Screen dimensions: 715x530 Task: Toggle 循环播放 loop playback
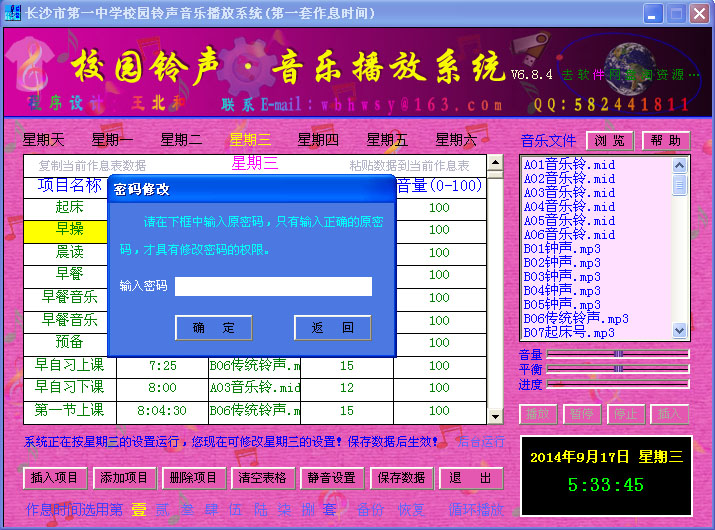coord(476,509)
